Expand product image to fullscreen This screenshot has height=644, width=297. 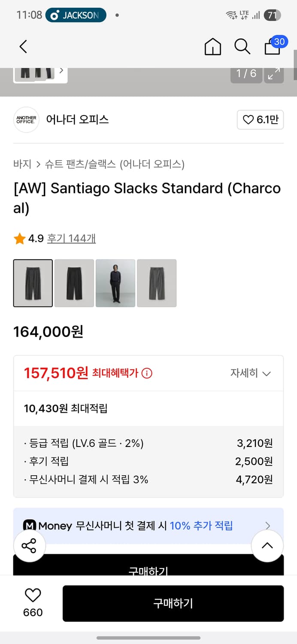(x=273, y=74)
